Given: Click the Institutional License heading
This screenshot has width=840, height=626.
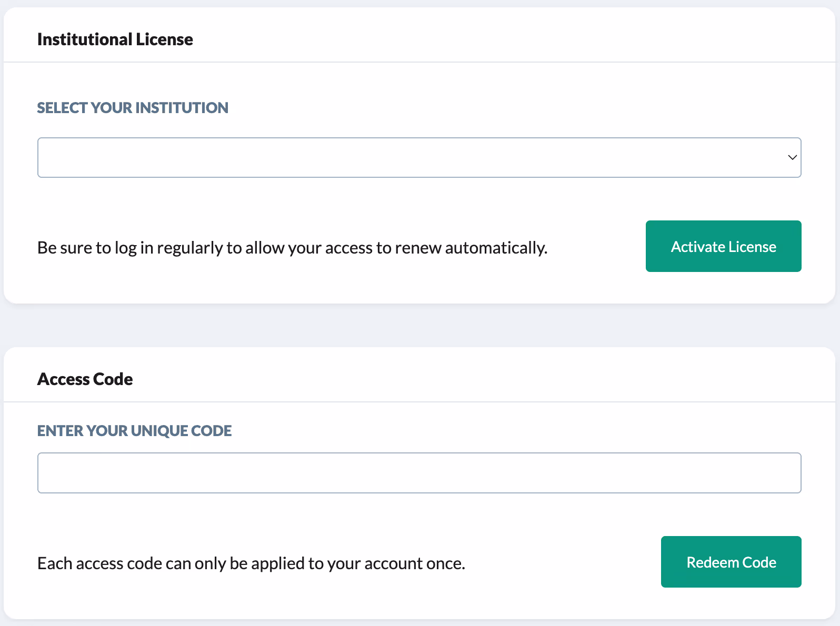Looking at the screenshot, I should (115, 39).
